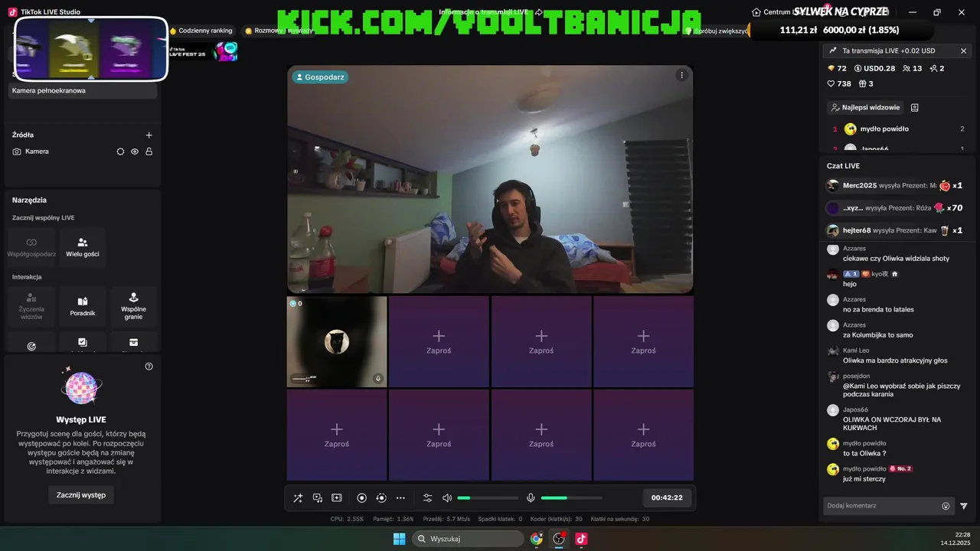This screenshot has width=980, height=551.
Task: Select the Kamera source row
Action: pyautogui.click(x=83, y=152)
